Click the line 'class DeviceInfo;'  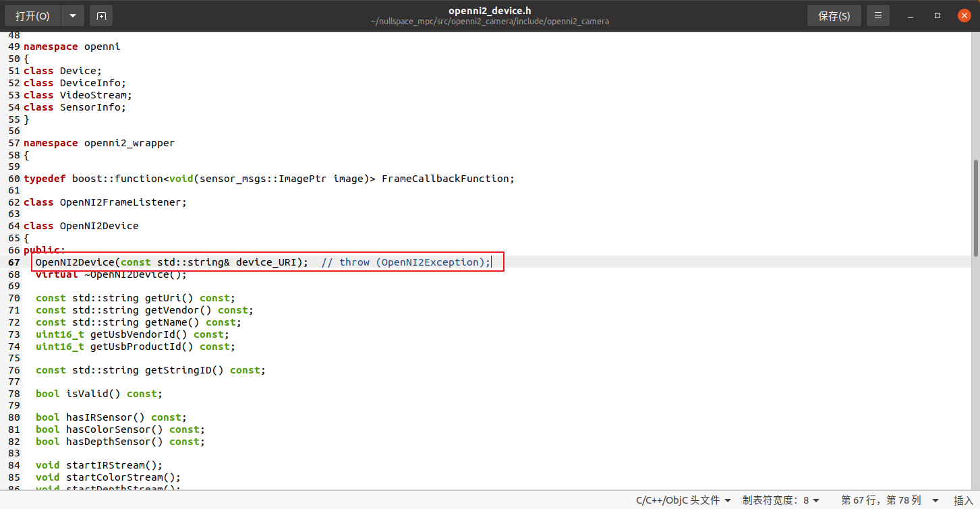point(75,83)
